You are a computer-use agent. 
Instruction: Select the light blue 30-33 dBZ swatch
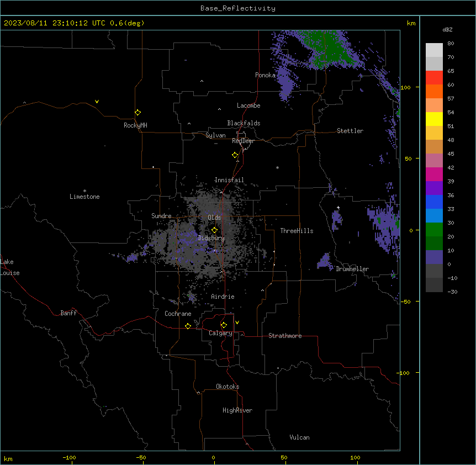(434, 215)
